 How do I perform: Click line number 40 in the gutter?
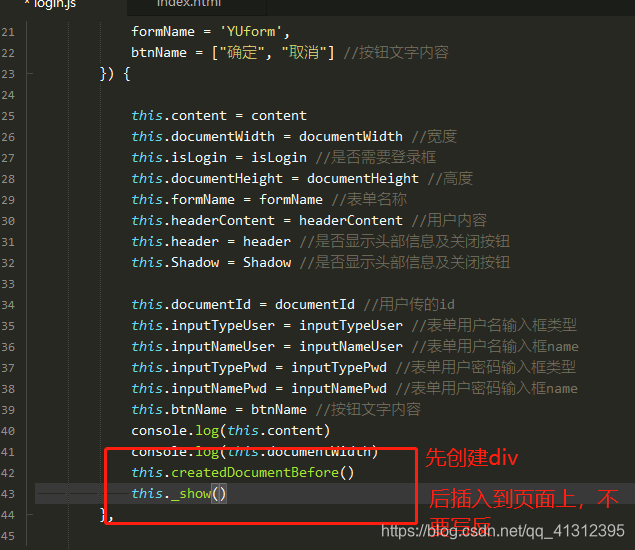8,431
